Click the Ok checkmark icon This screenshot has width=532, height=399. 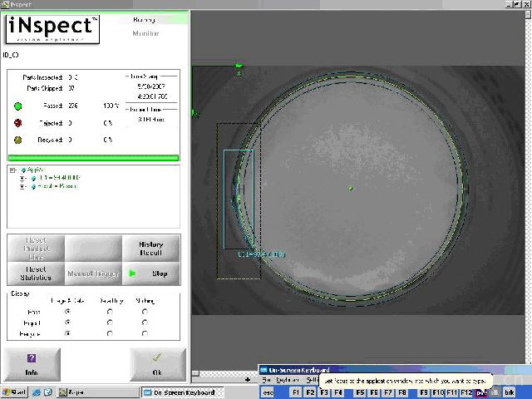click(157, 358)
